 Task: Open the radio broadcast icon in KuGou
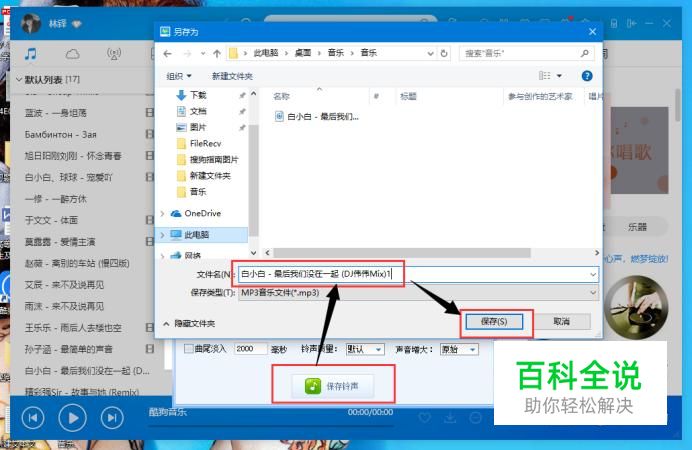[114, 54]
